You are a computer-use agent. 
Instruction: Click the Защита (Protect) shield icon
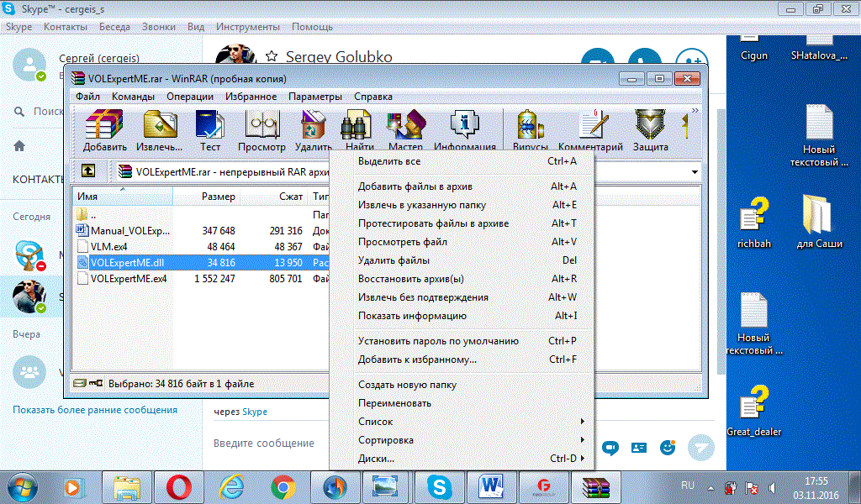651,126
